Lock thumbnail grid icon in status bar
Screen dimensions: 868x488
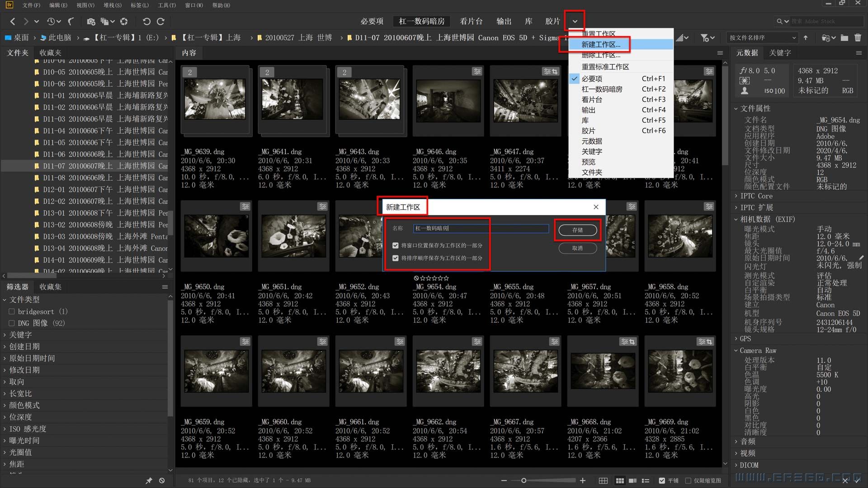coord(603,480)
